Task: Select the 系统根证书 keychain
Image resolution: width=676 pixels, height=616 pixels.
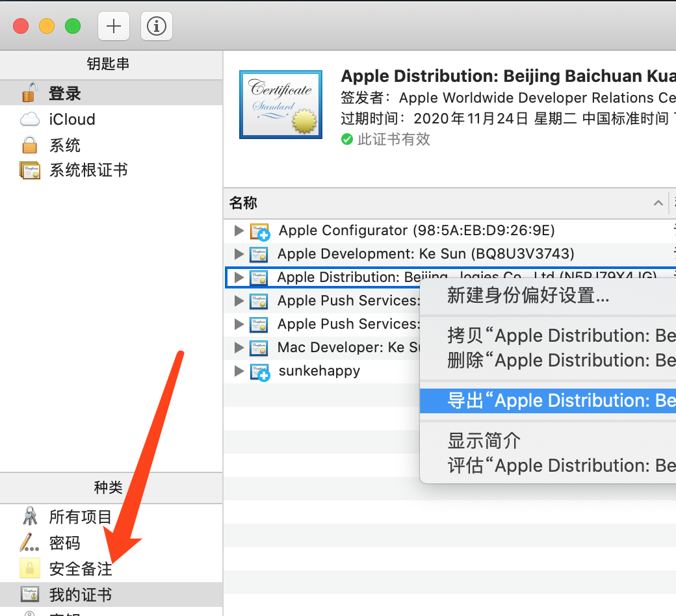Action: pyautogui.click(x=111, y=170)
